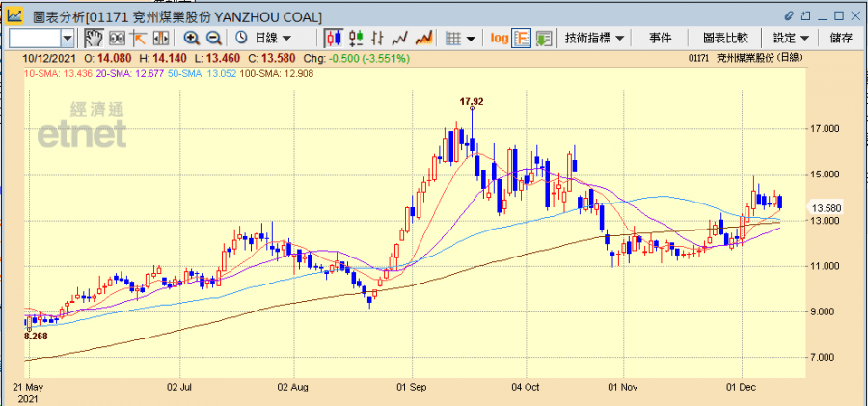This screenshot has height=406, width=868.
Task: Toggle log scale on chart
Action: pyautogui.click(x=499, y=38)
